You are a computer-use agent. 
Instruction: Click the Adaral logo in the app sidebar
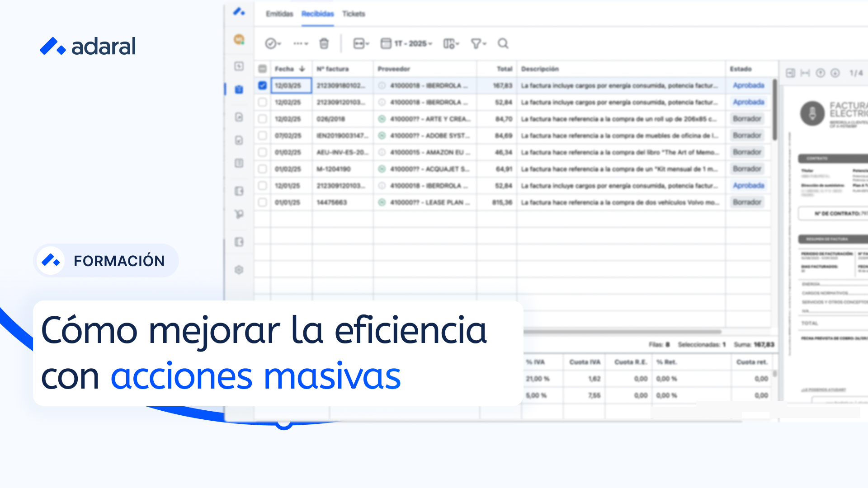(x=239, y=12)
